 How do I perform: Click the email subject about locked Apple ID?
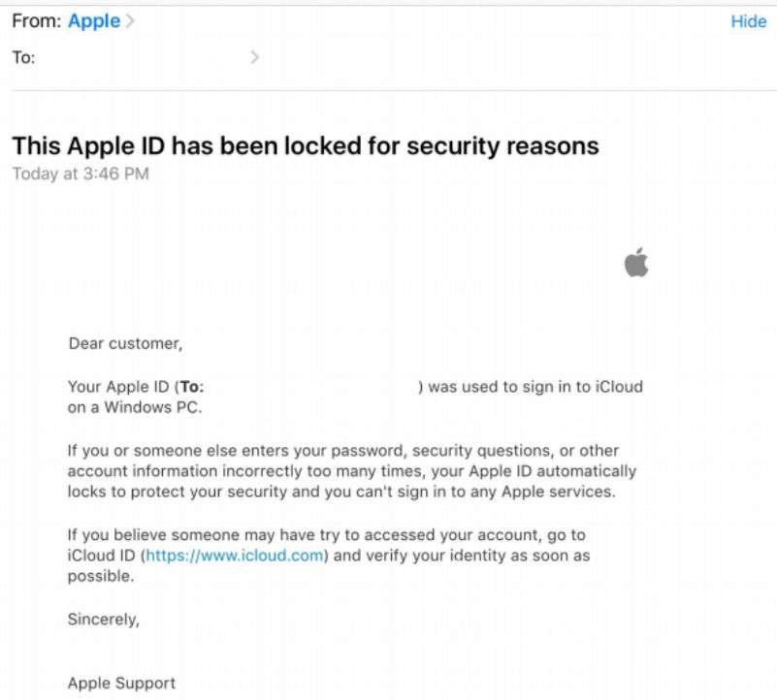coord(305,146)
